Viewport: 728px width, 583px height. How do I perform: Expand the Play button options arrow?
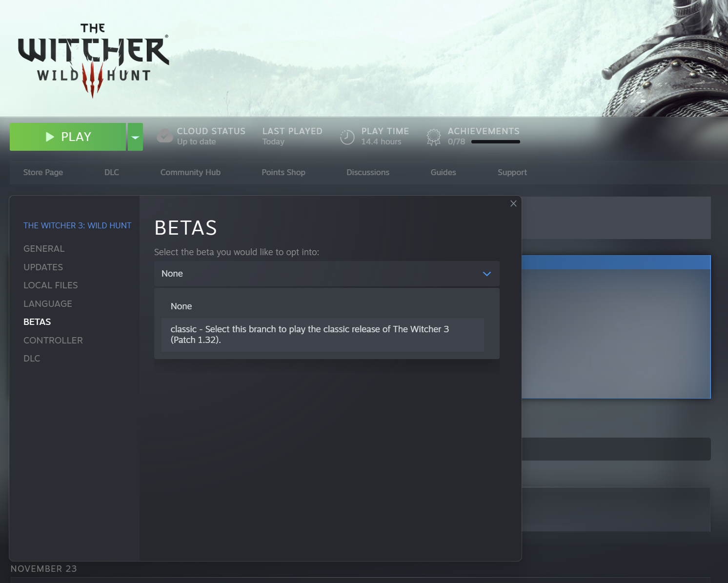pos(135,137)
